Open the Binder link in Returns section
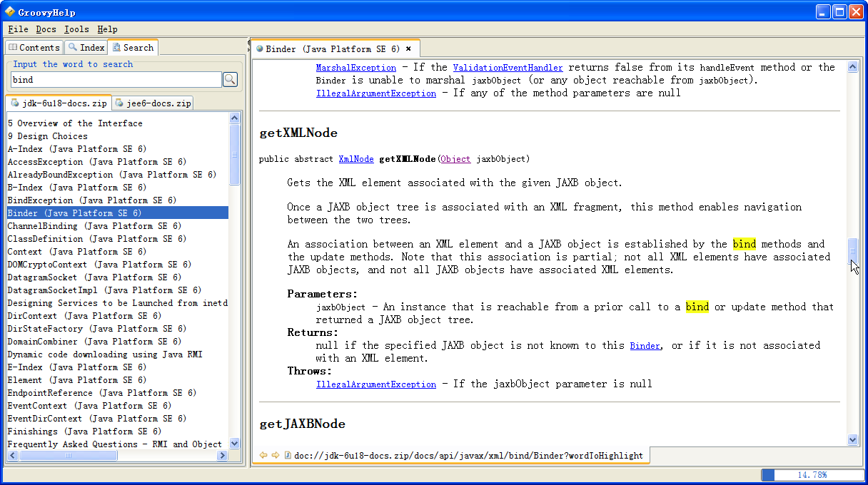868x485 pixels. 645,345
